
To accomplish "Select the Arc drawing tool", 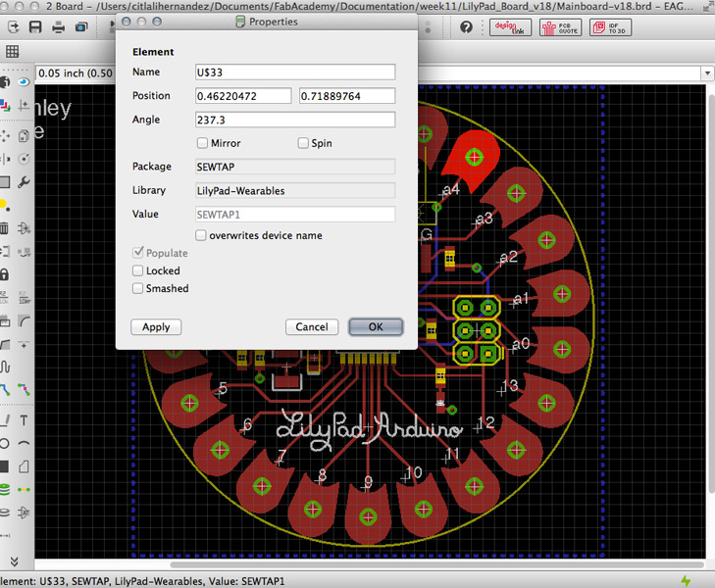I will click(24, 443).
